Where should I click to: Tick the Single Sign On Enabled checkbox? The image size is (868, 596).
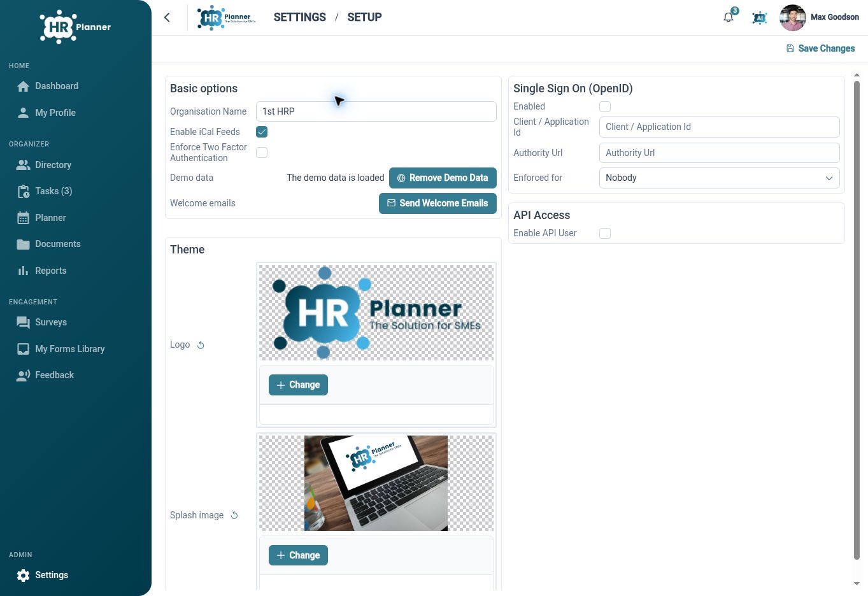click(x=605, y=106)
